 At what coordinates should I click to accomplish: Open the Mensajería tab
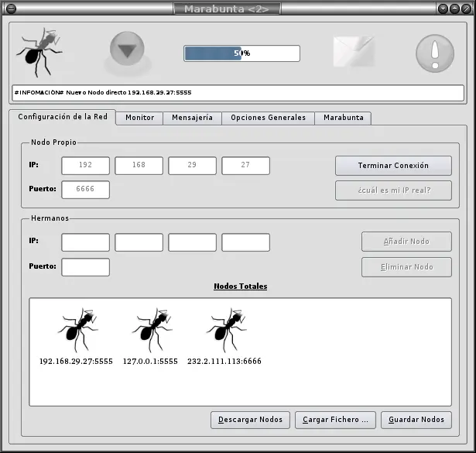[x=192, y=118]
